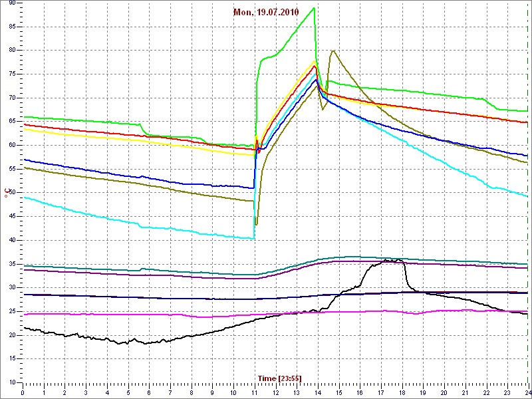Select the 35 value on temperature axis

(12, 264)
